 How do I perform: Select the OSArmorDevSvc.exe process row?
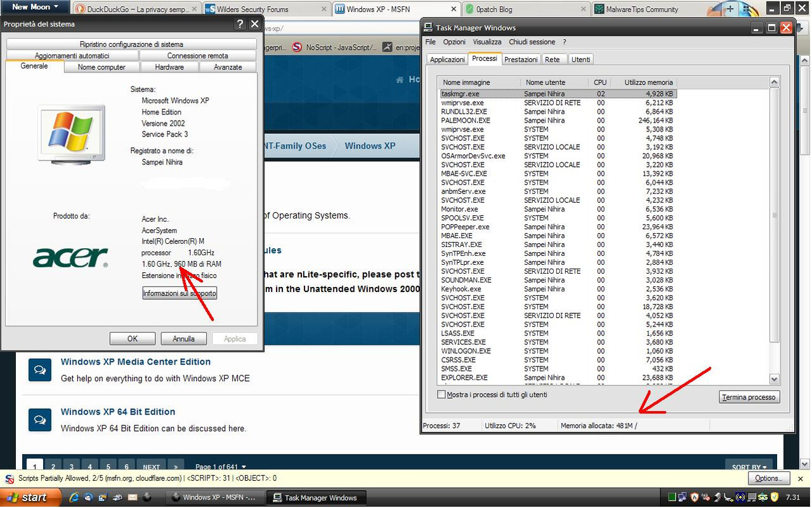[x=558, y=156]
